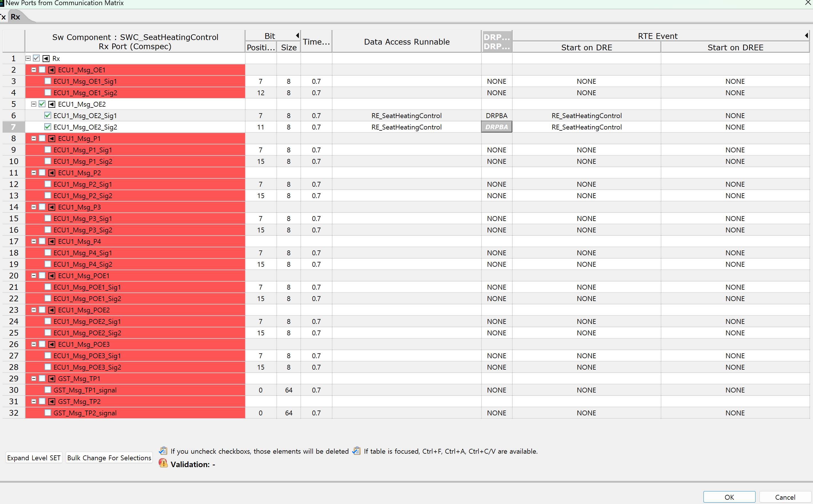The image size is (813, 504).
Task: Click the ECU1_Msg_P1 message icon
Action: [x=52, y=139]
